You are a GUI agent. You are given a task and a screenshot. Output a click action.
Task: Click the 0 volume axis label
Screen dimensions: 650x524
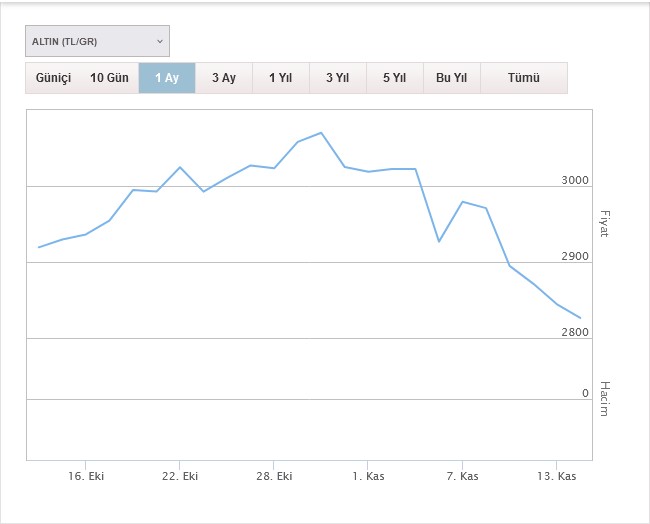[x=585, y=393]
